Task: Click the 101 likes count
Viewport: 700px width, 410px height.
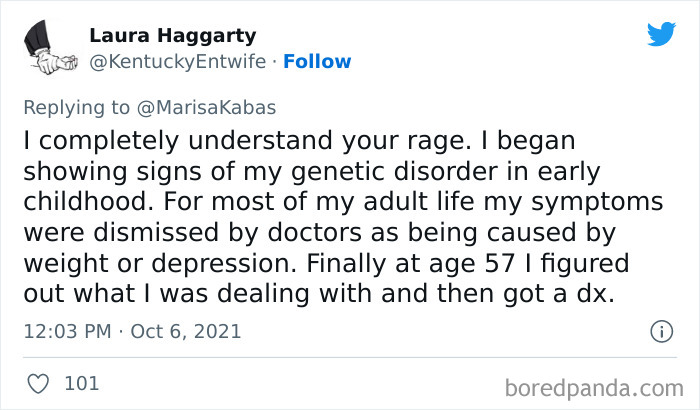Action: pos(81,382)
